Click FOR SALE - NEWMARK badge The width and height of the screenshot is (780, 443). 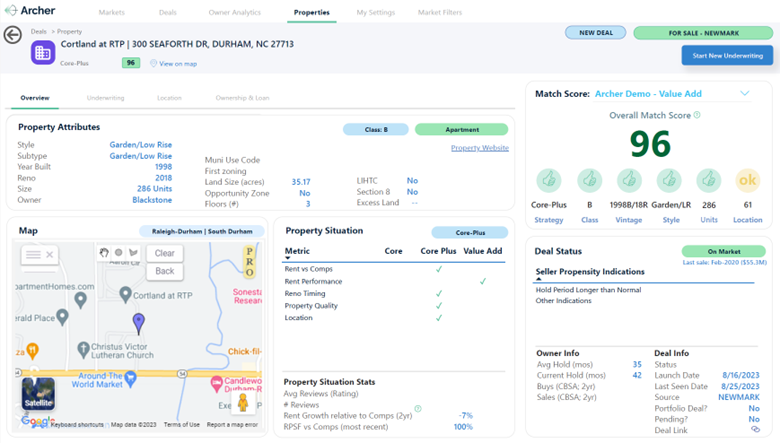(703, 33)
